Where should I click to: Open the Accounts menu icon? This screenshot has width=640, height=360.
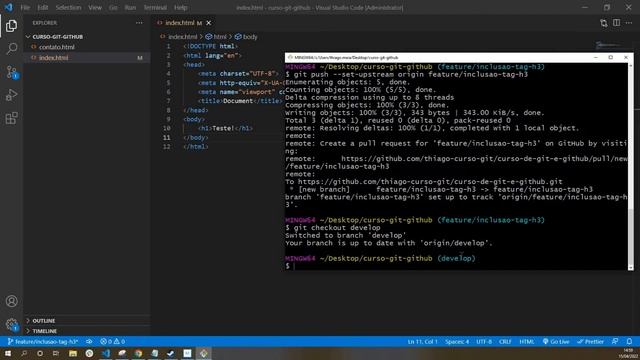coord(11,301)
